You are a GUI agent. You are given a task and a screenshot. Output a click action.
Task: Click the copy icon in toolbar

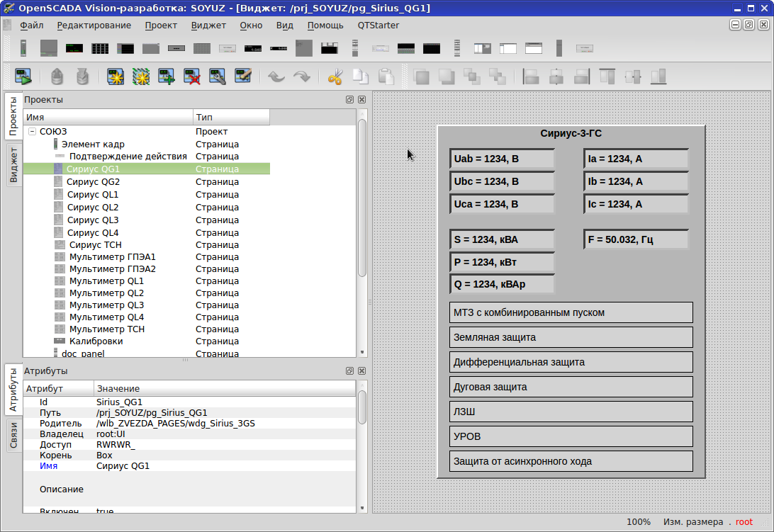(x=361, y=76)
